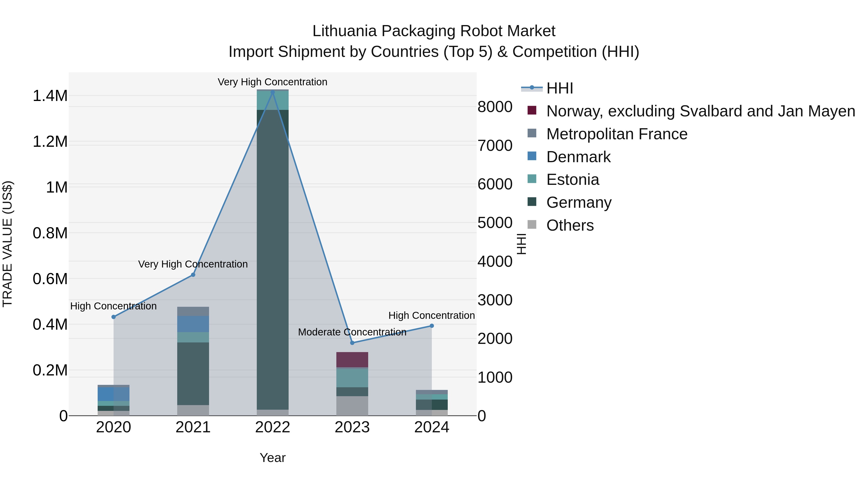Screen dimensions: 868x488
Task: Click the 5000 HHI axis tick label
Action: [495, 223]
